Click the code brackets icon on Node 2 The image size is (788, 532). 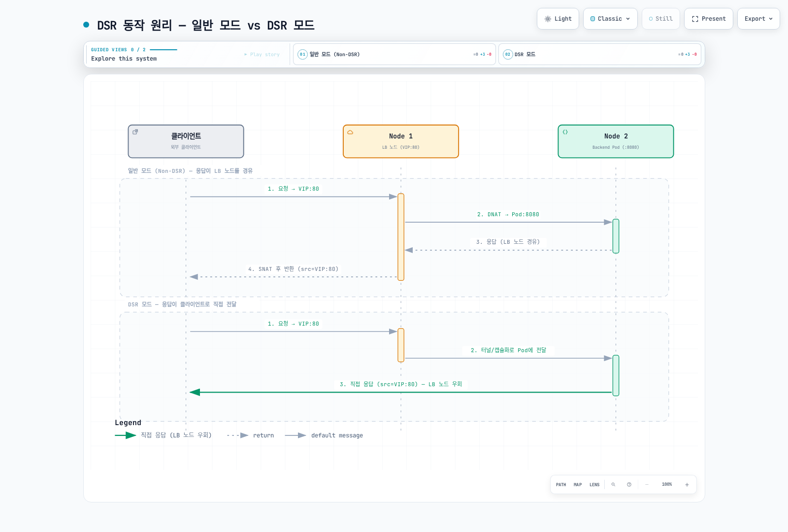click(x=565, y=132)
